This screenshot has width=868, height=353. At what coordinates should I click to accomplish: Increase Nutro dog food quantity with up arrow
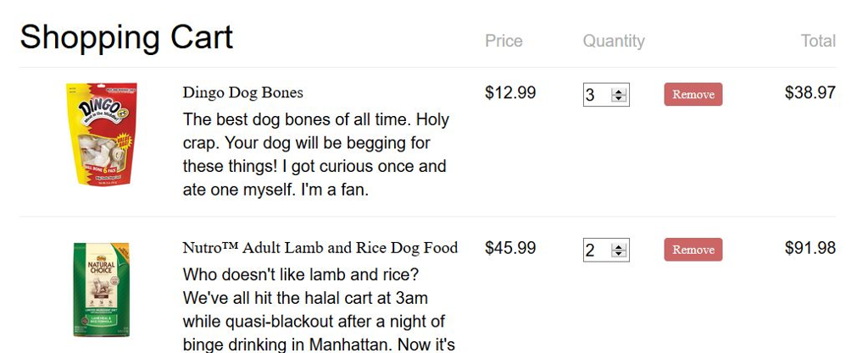point(619,246)
